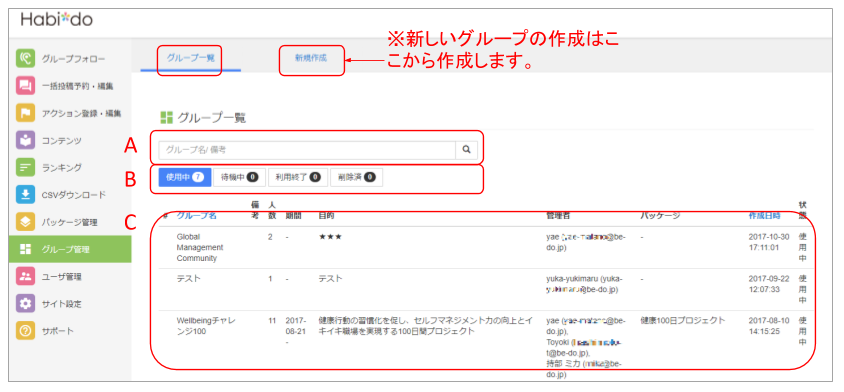Click the 健康行動の習慣化 purpose description
Image resolution: width=844 pixels, height=392 pixels.
425,325
